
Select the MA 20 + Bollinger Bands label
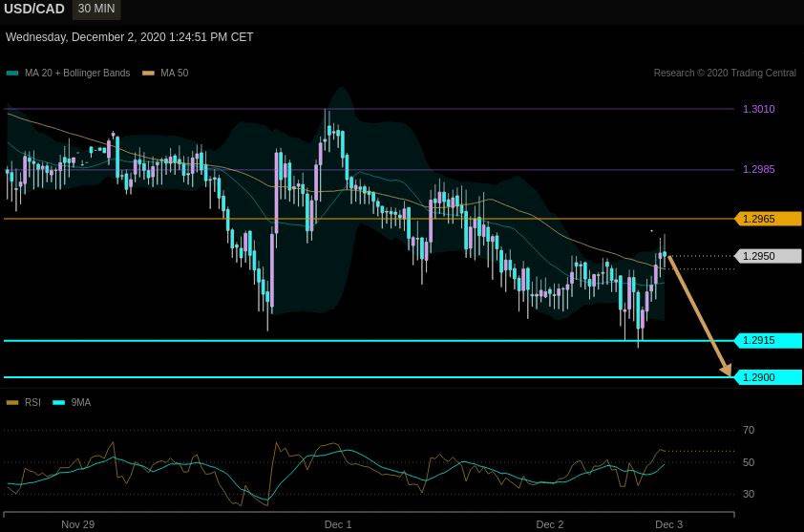click(77, 73)
